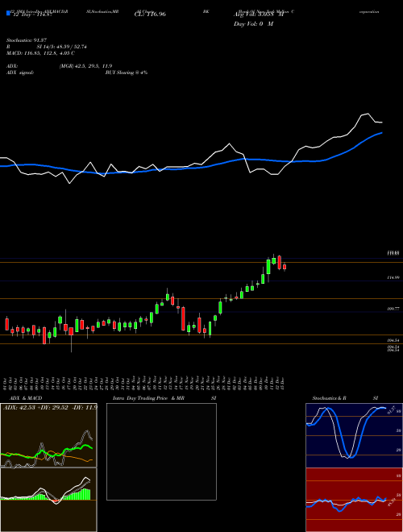Open the blue Stochastics mini chart

(x=354, y=435)
